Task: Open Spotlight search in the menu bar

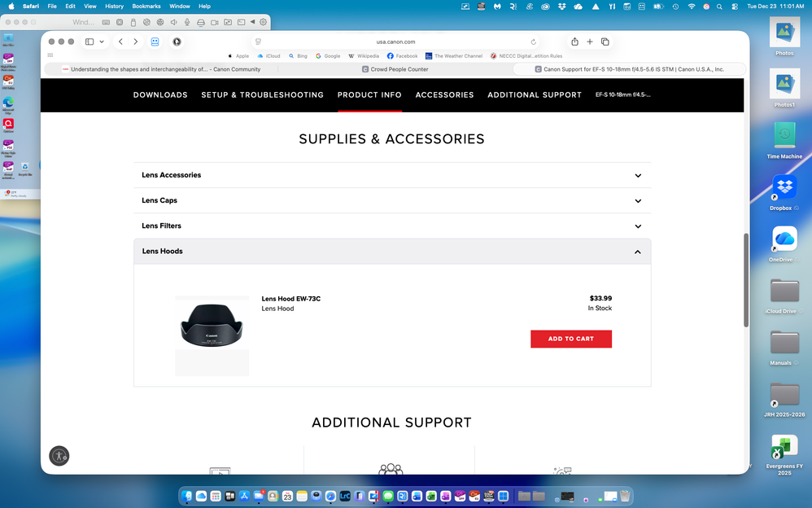Action: point(719,7)
